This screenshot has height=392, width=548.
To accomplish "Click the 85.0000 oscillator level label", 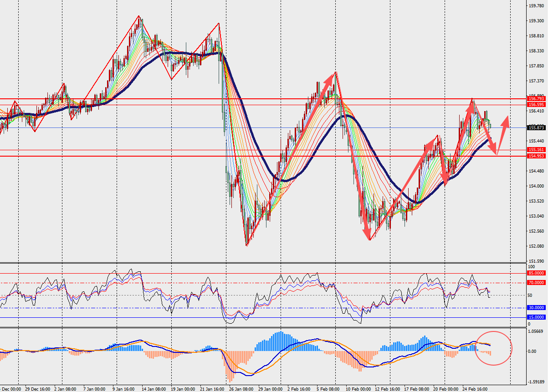I will pos(536,273).
